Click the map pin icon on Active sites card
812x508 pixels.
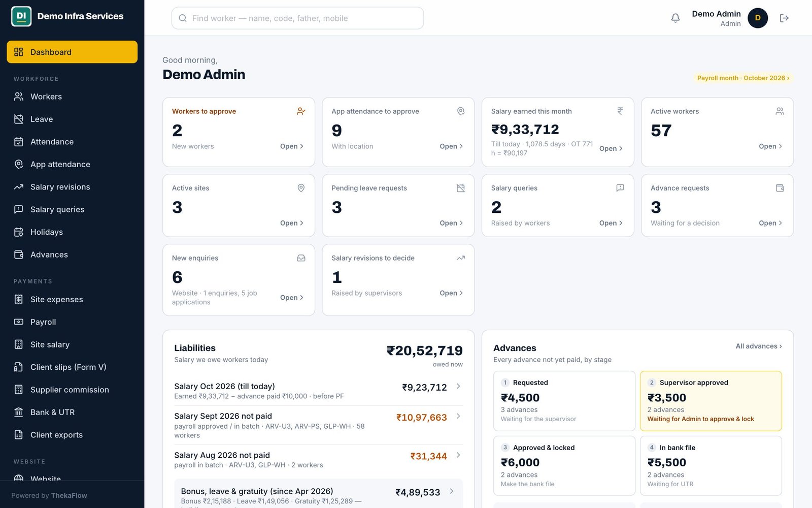click(x=301, y=188)
